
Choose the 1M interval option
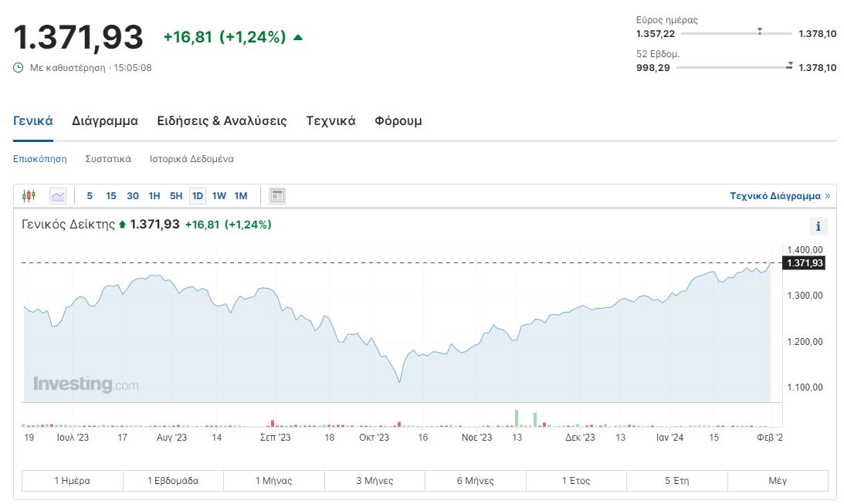(241, 196)
